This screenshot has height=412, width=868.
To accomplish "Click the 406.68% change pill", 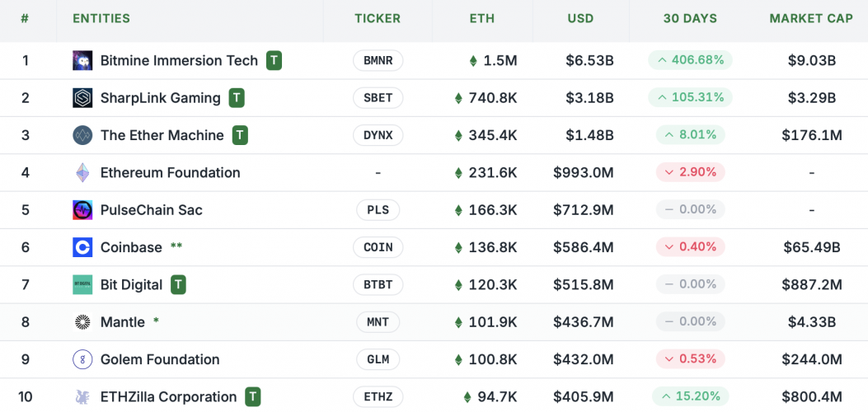I will pyautogui.click(x=691, y=60).
